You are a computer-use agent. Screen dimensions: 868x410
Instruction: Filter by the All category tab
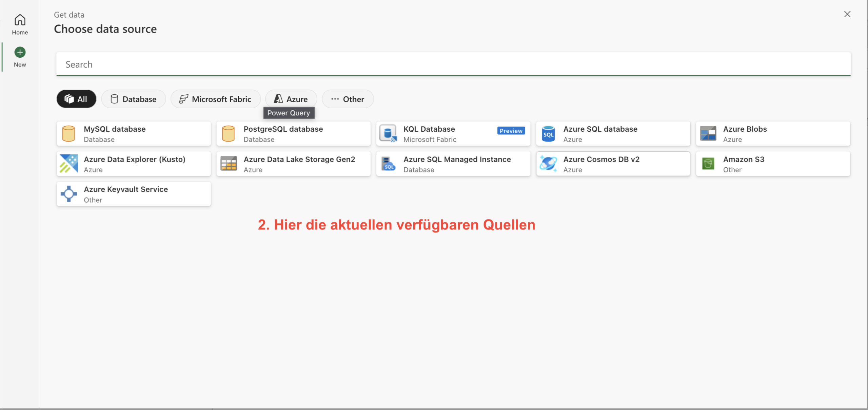click(76, 99)
